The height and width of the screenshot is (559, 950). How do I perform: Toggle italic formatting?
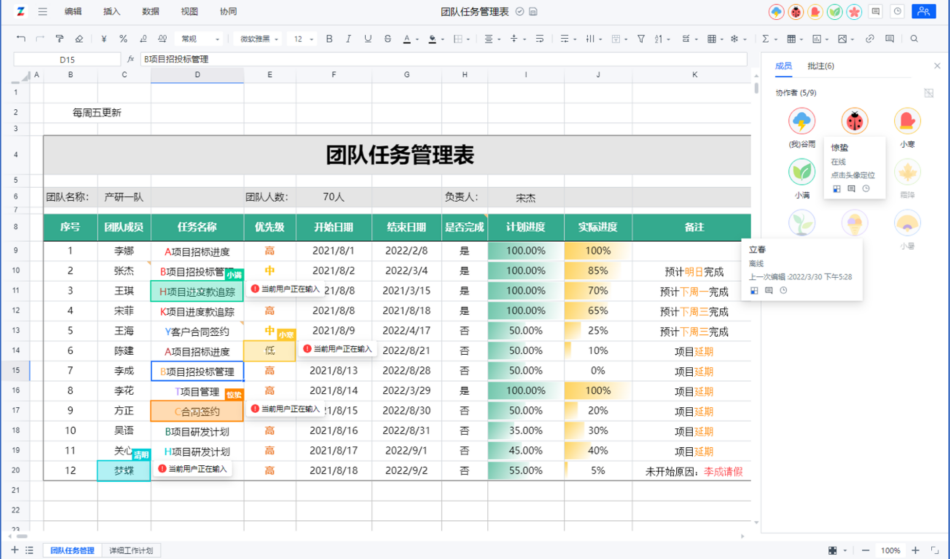click(348, 39)
